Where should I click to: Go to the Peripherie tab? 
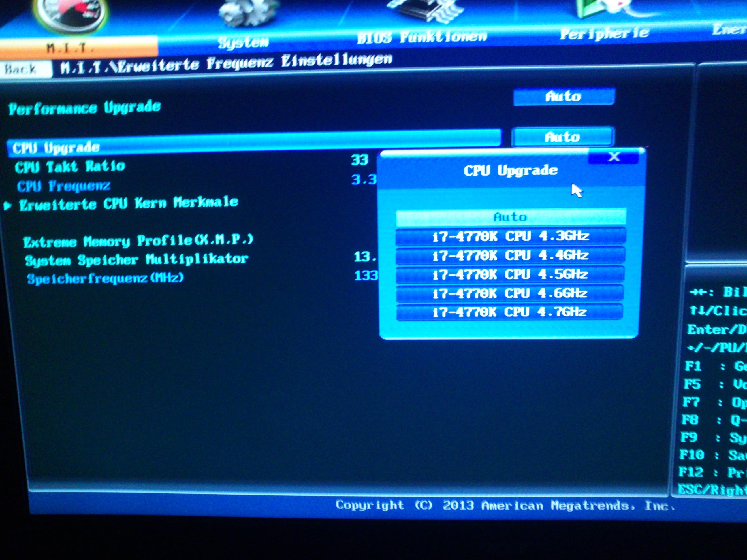(604, 33)
